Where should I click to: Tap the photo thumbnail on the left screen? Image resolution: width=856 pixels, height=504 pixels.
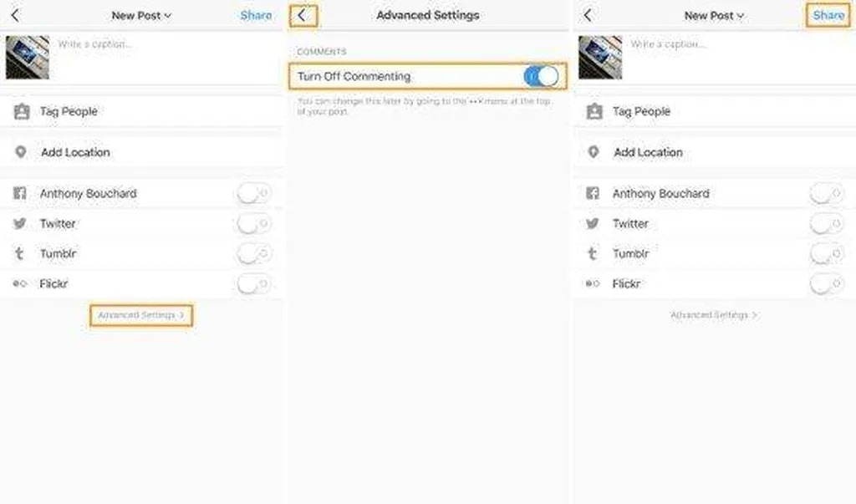(x=28, y=58)
